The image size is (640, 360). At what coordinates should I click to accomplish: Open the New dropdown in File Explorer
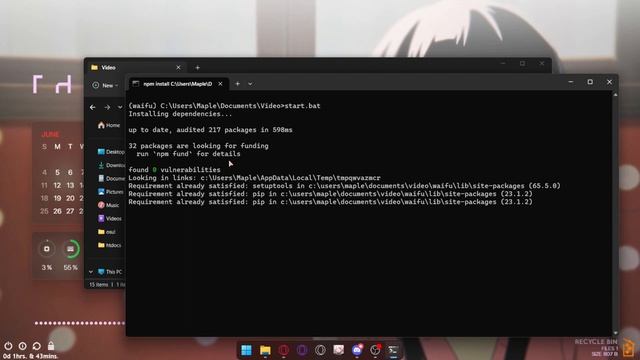(x=105, y=85)
